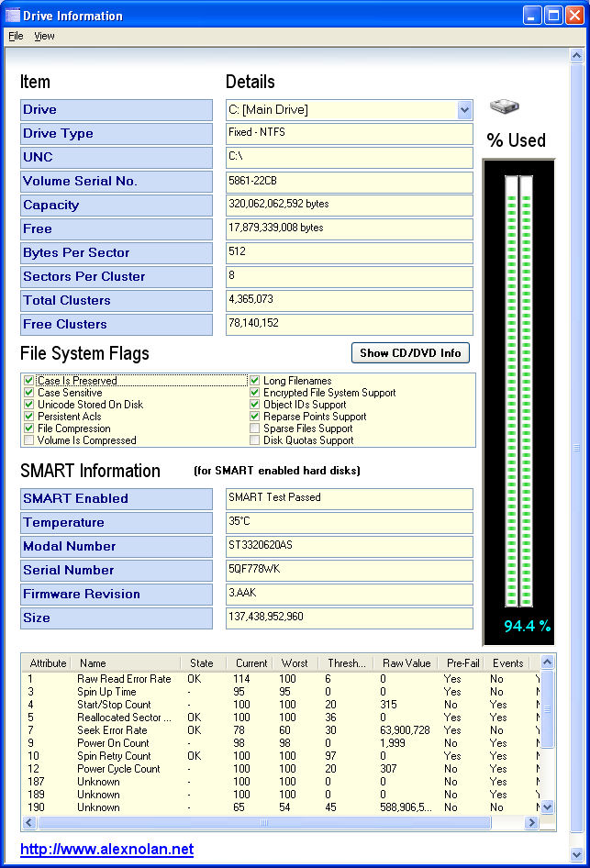Click the Modal Number value ST3320620AS
This screenshot has height=868, width=590.
point(350,546)
